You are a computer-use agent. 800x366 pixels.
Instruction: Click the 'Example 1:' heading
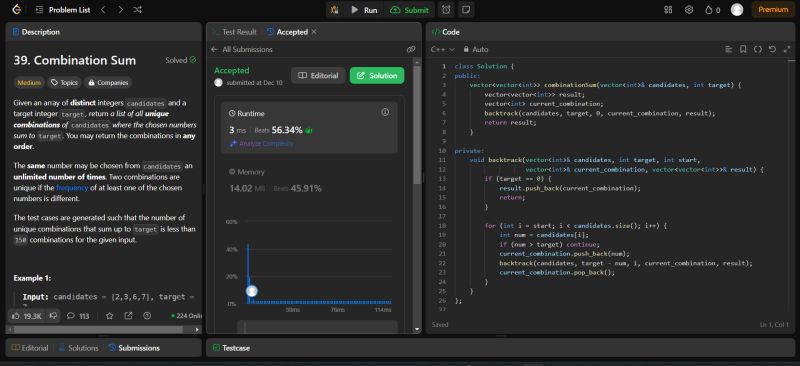(32, 278)
